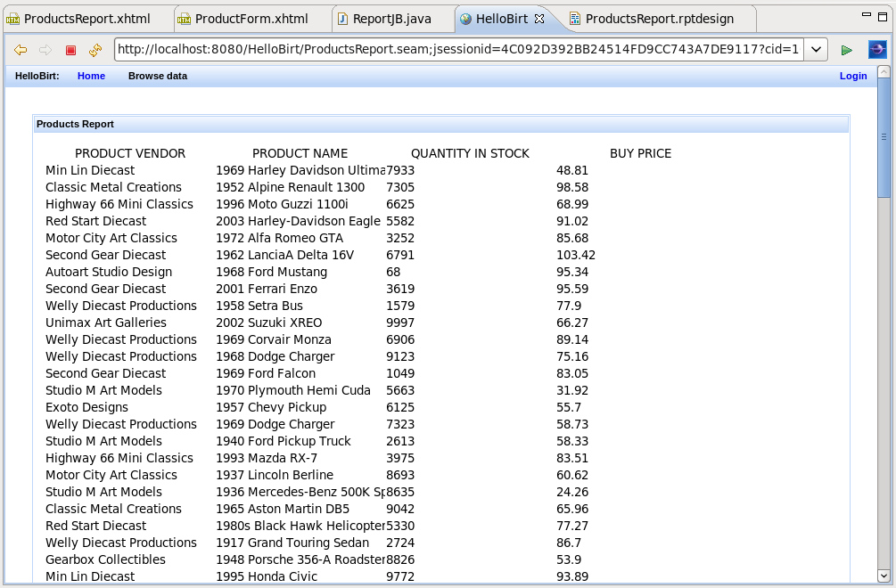Switch to ProductForm.xhtml tab
This screenshot has height=588, width=896.
[251, 19]
